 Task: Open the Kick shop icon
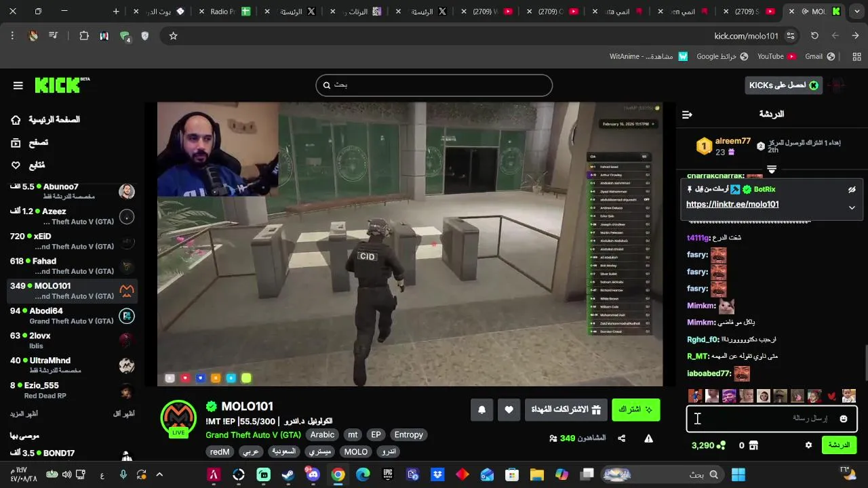(753, 445)
